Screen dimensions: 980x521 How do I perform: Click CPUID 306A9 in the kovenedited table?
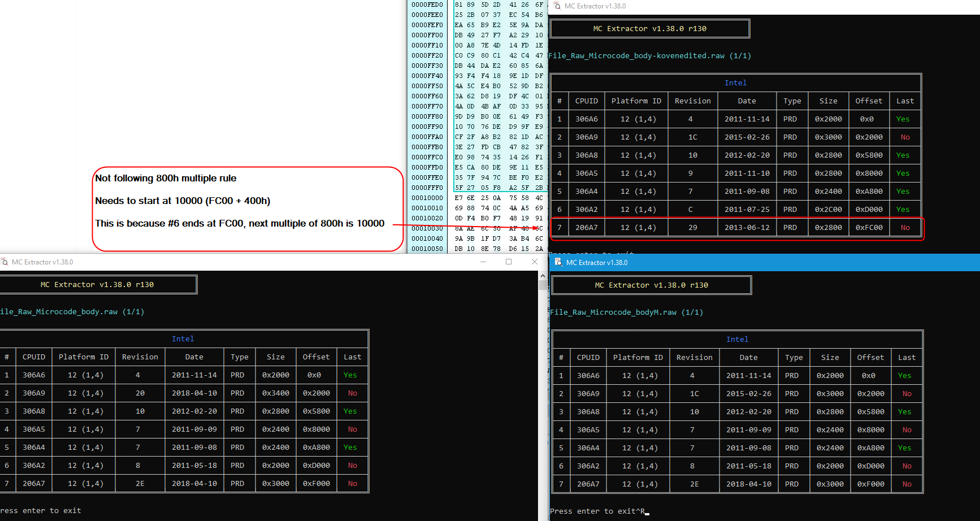tap(587, 137)
